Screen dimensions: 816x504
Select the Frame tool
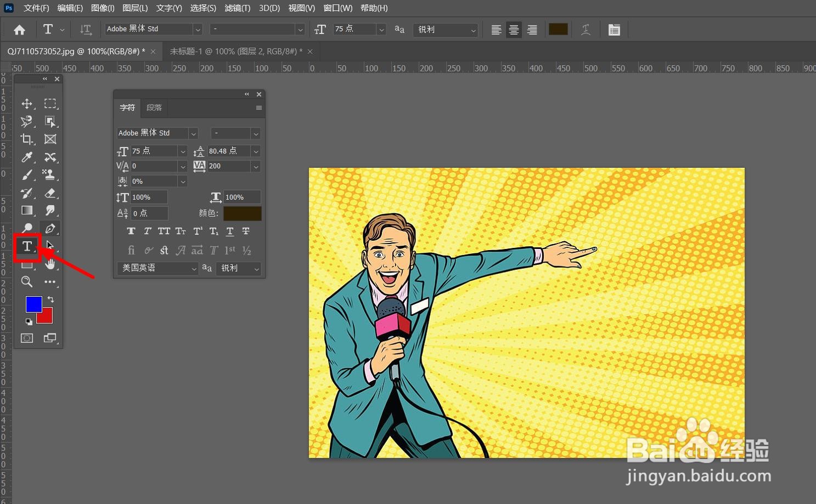point(50,139)
